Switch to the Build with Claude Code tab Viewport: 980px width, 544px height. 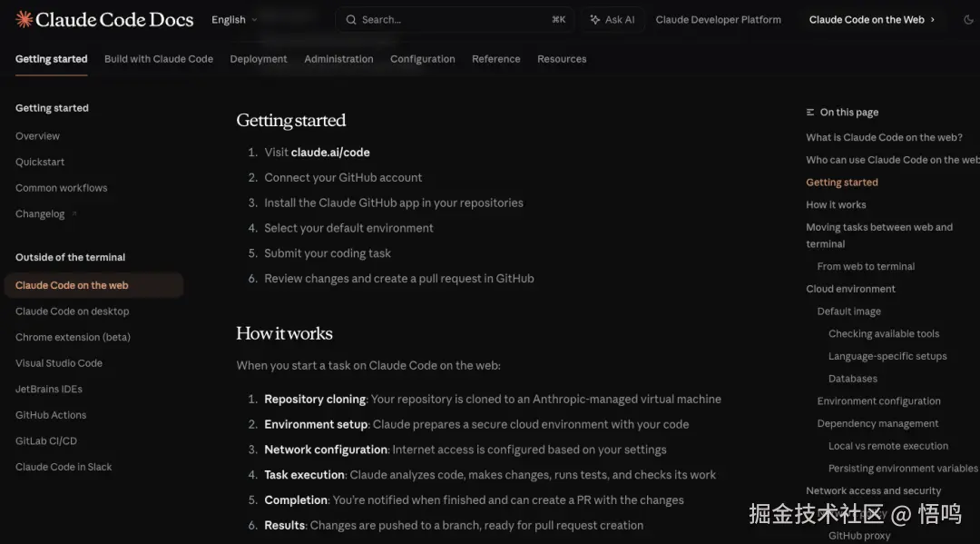[x=159, y=59]
